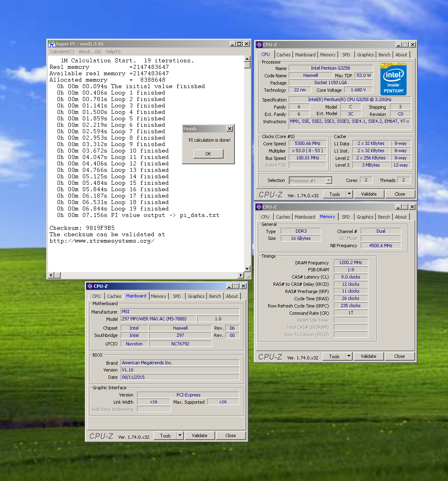448x481 pixels.
Task: Select Caches tab in Memory window
Action: click(x=283, y=217)
